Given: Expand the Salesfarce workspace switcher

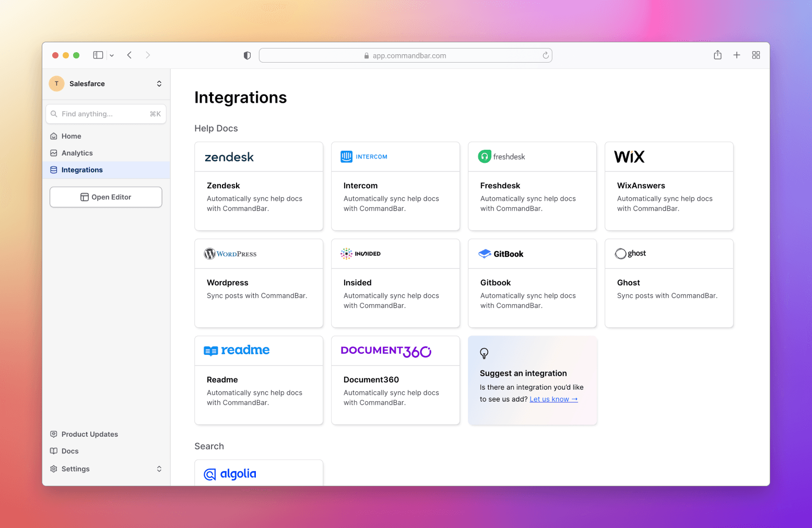Looking at the screenshot, I should click(x=159, y=83).
